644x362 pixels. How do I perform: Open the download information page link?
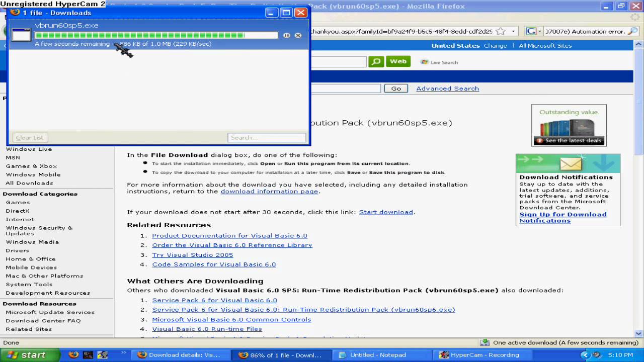(x=269, y=191)
